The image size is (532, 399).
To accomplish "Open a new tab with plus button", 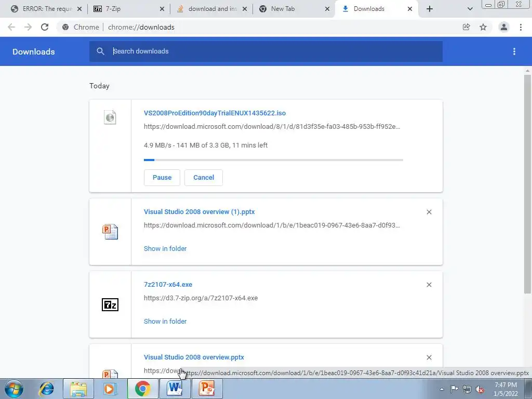I will pyautogui.click(x=430, y=9).
